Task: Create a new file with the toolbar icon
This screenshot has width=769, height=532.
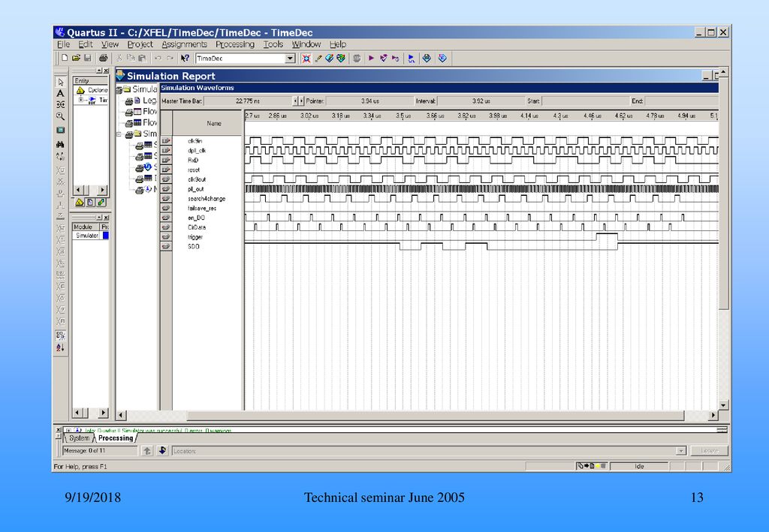Action: [65, 58]
